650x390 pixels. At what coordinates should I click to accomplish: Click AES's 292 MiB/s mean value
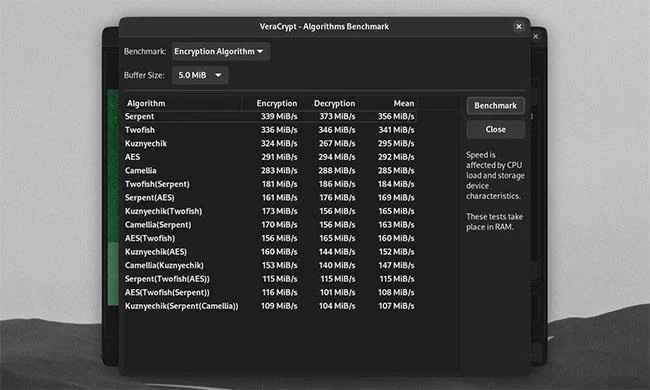coord(396,157)
